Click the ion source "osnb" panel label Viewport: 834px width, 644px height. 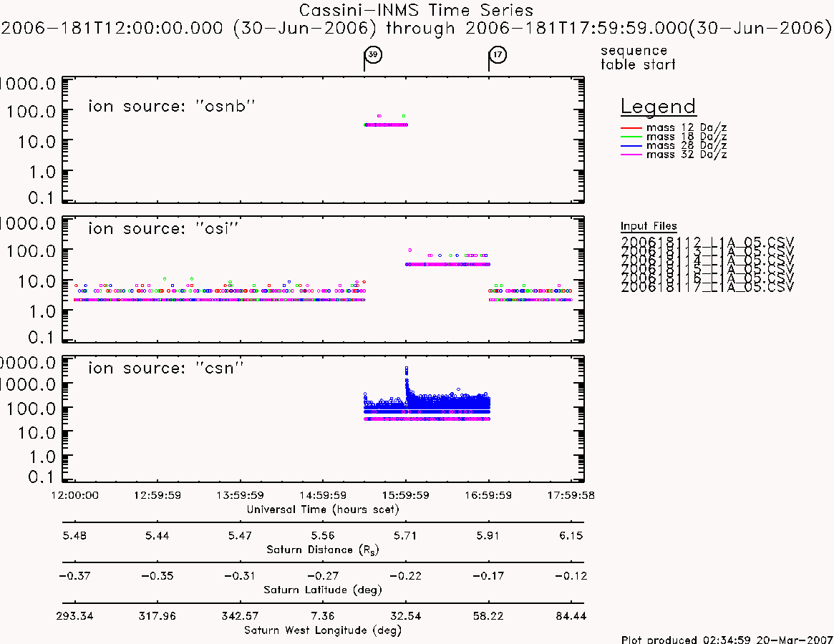[x=171, y=106]
